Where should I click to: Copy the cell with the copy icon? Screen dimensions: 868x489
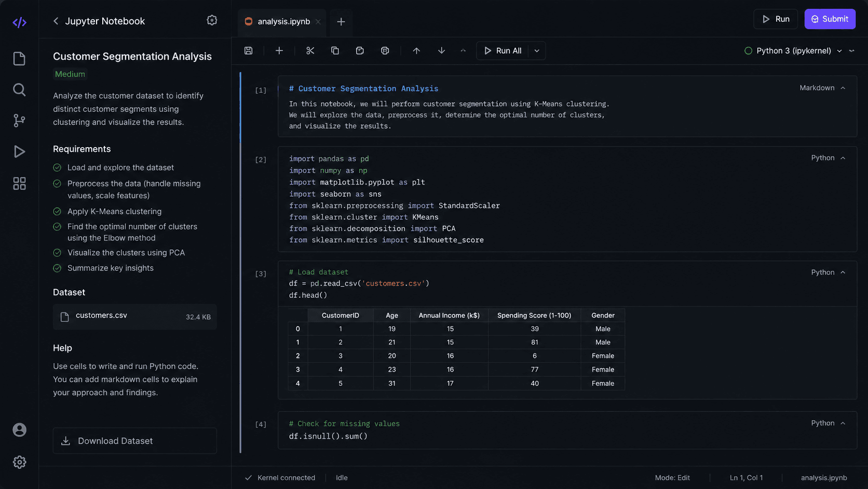335,50
